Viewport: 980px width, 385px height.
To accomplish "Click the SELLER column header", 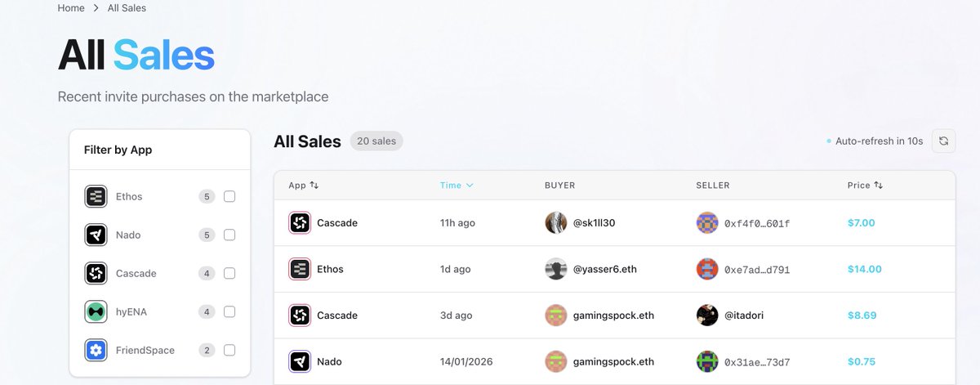I will (x=713, y=186).
